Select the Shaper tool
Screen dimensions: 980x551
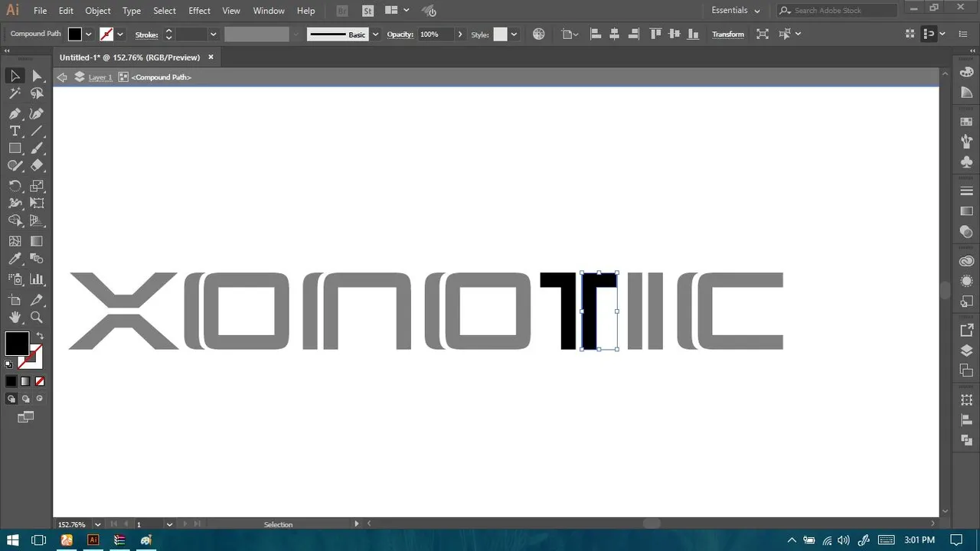[x=15, y=165]
